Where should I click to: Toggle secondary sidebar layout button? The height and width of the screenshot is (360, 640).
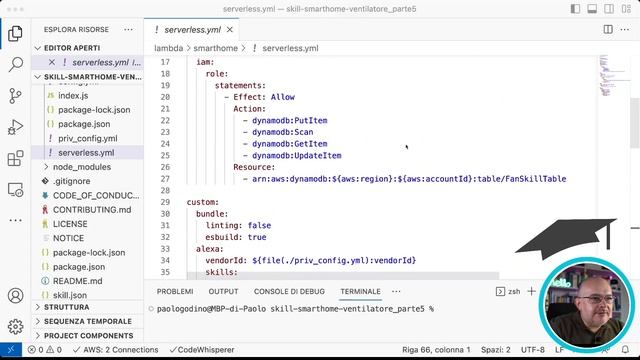609,9
